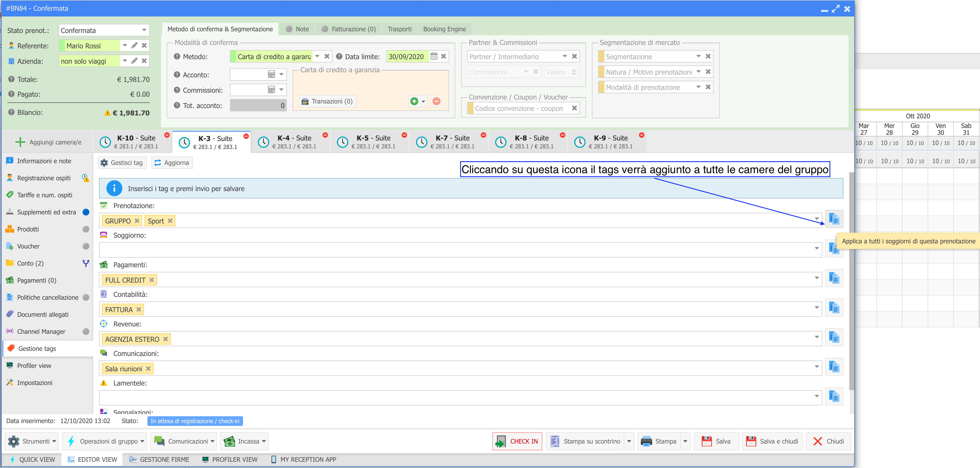Remove room K-10 with red minus
The width and height of the screenshot is (980, 468).
coord(167,135)
